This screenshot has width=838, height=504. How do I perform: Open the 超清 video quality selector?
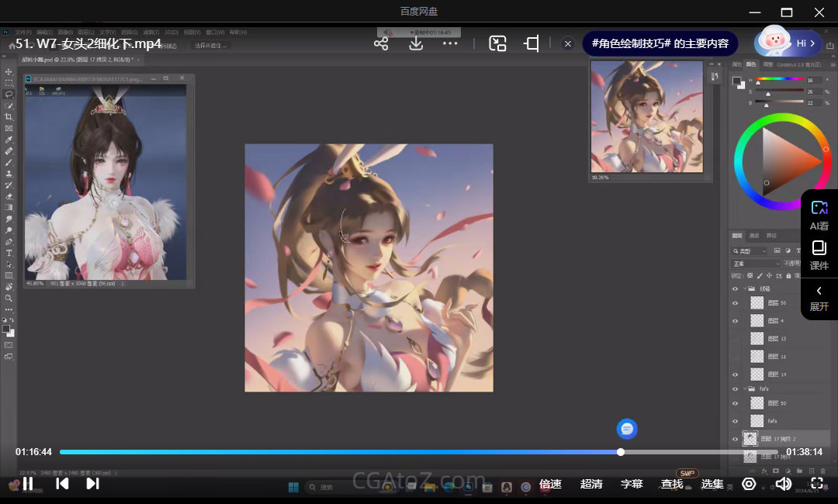click(x=591, y=484)
